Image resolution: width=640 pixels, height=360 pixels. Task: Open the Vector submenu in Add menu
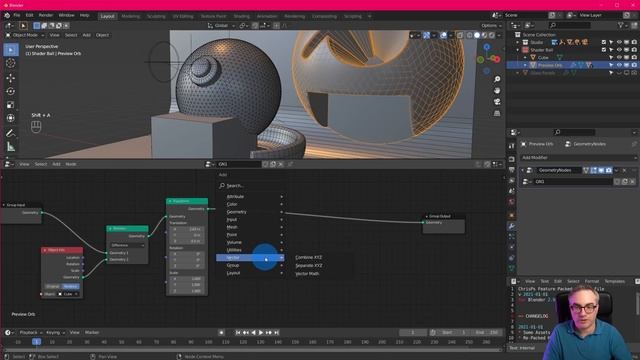click(250, 258)
